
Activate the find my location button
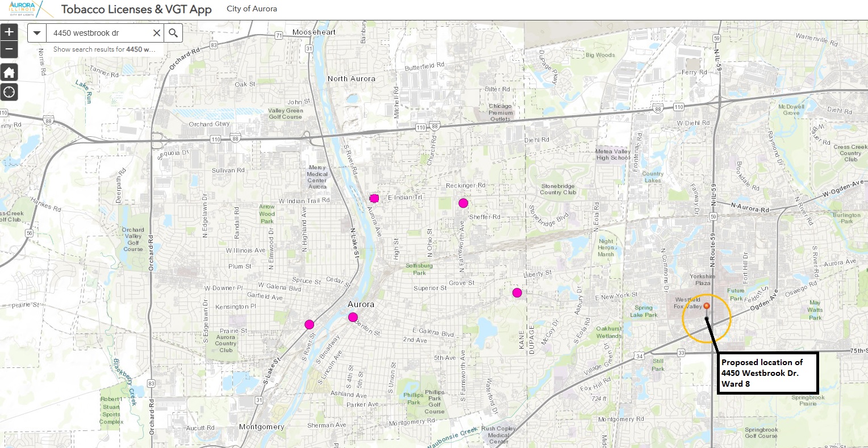coord(9,91)
